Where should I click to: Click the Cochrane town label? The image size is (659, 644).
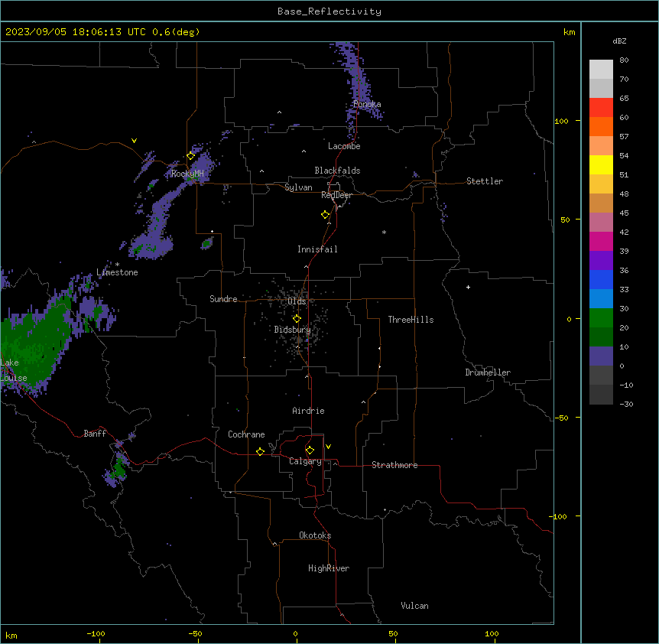pyautogui.click(x=246, y=434)
